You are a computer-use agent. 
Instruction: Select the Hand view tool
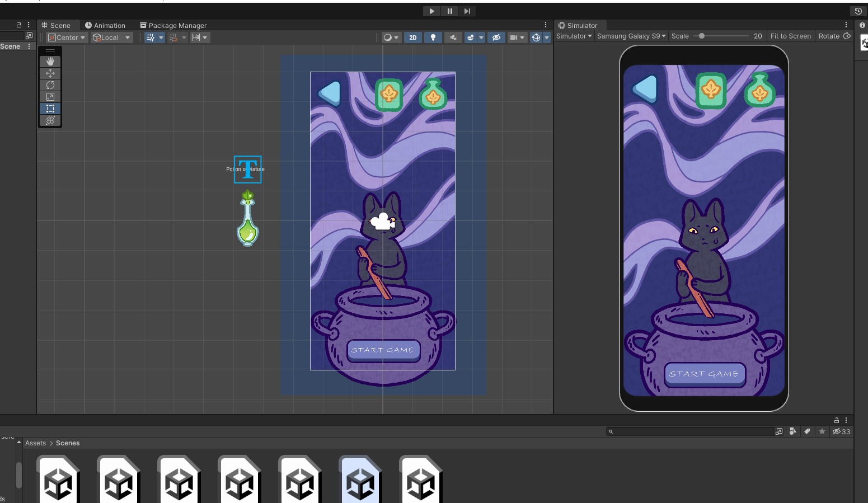[50, 61]
